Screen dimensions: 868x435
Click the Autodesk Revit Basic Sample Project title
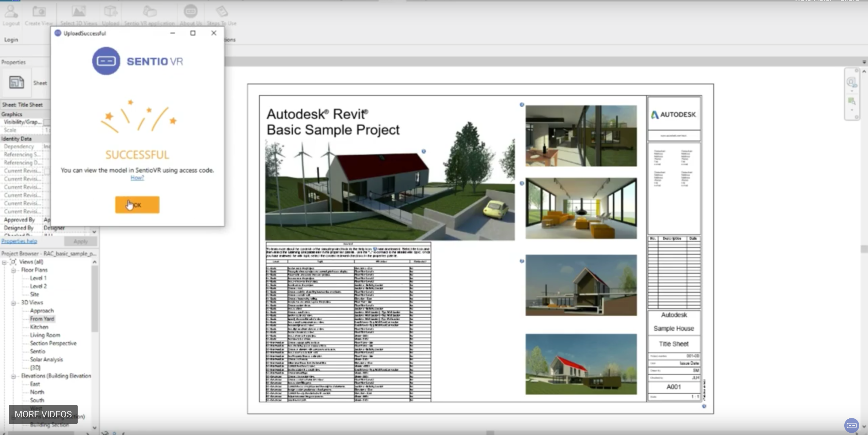coord(333,122)
